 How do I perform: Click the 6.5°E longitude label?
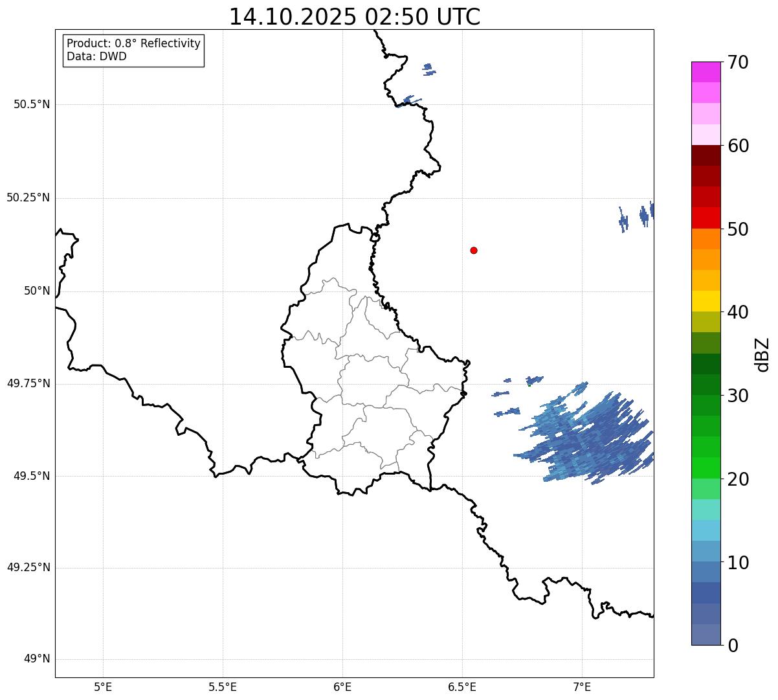[462, 686]
